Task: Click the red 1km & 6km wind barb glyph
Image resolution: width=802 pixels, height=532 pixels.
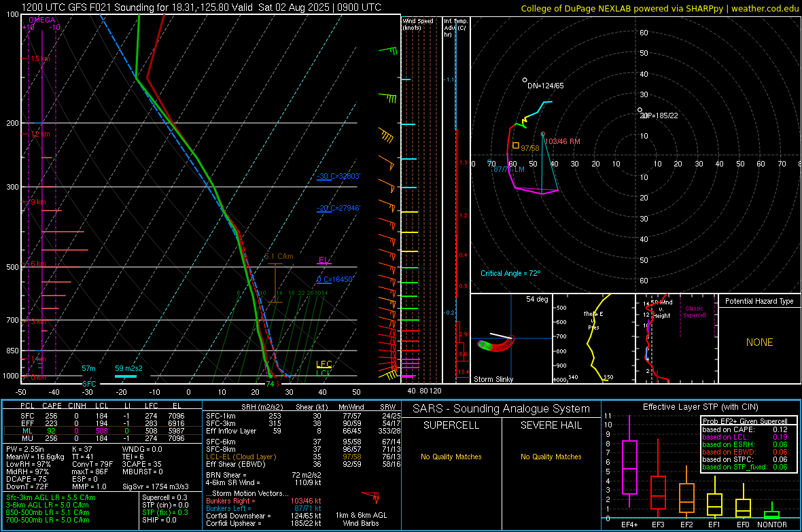Action: click(x=371, y=497)
